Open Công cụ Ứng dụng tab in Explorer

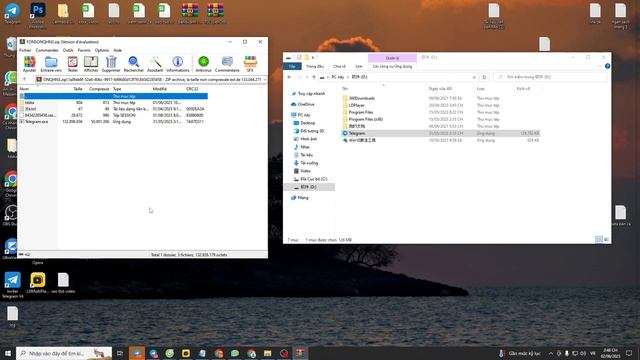click(392, 66)
